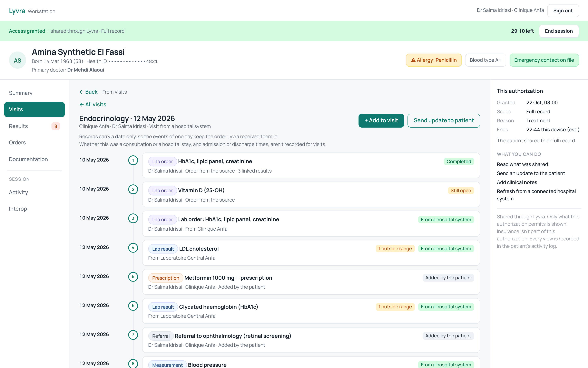Return to All visits list
The height and width of the screenshot is (368, 588).
93,104
